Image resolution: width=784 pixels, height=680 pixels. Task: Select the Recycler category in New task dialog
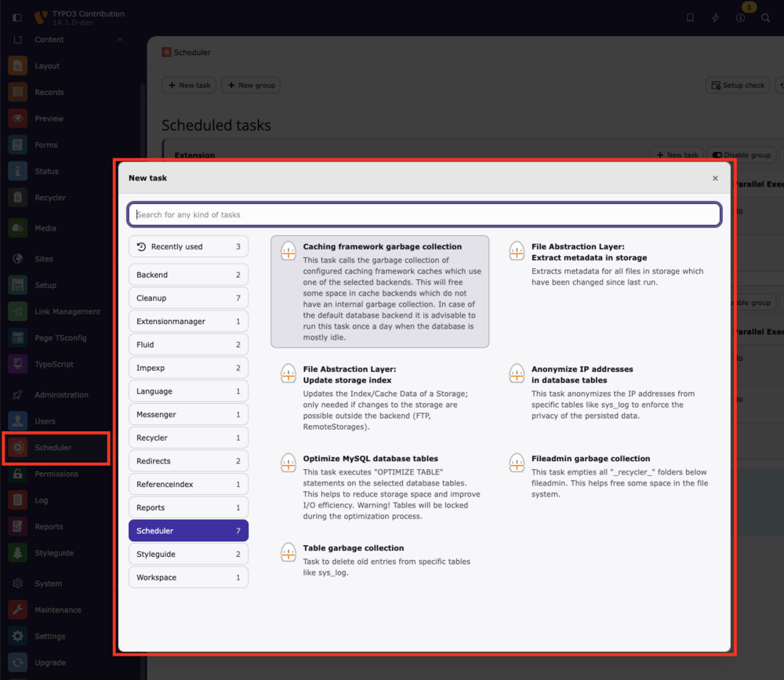pyautogui.click(x=188, y=438)
